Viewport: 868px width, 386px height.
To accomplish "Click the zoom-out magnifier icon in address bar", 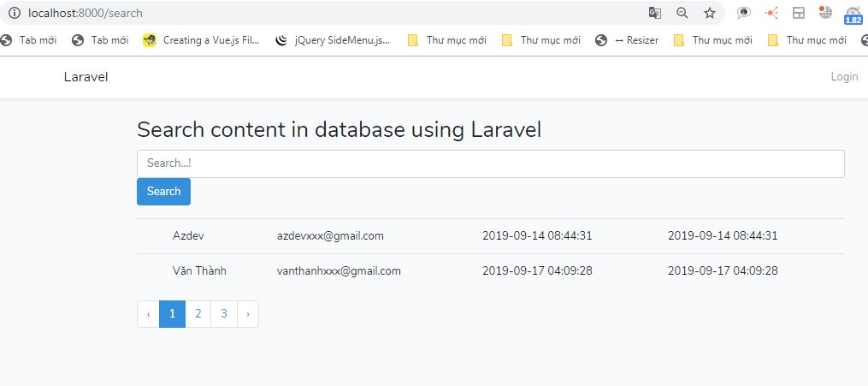I will 682,13.
